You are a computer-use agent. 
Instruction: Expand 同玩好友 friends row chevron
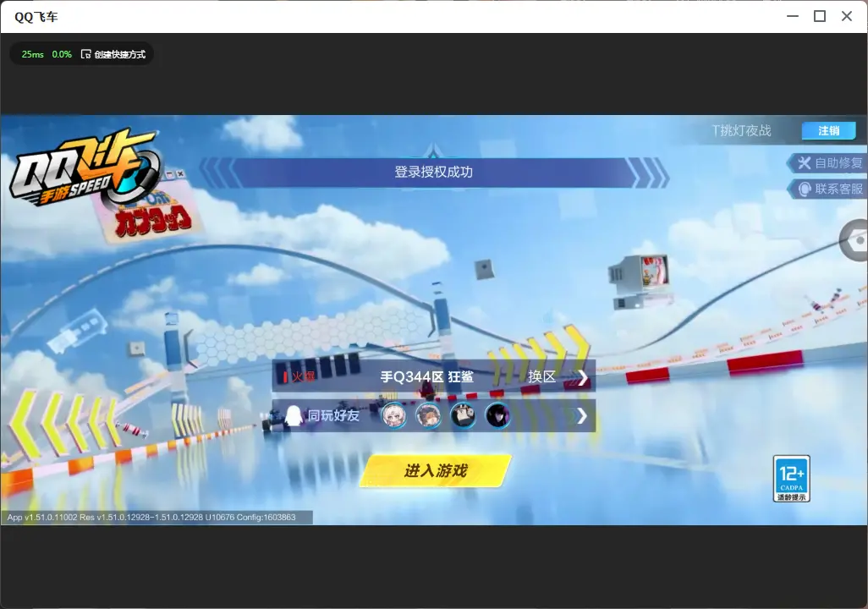(x=581, y=416)
